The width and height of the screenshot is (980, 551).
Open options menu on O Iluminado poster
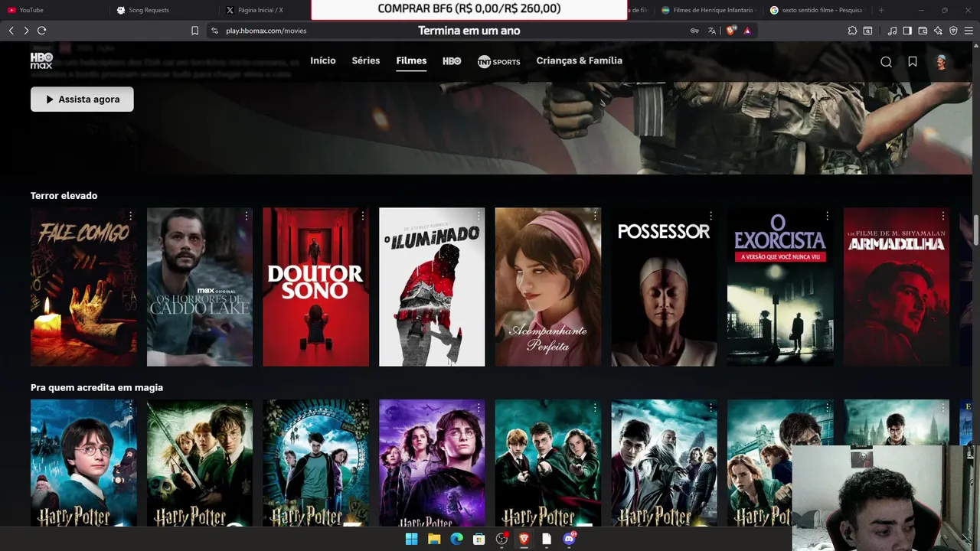[479, 216]
